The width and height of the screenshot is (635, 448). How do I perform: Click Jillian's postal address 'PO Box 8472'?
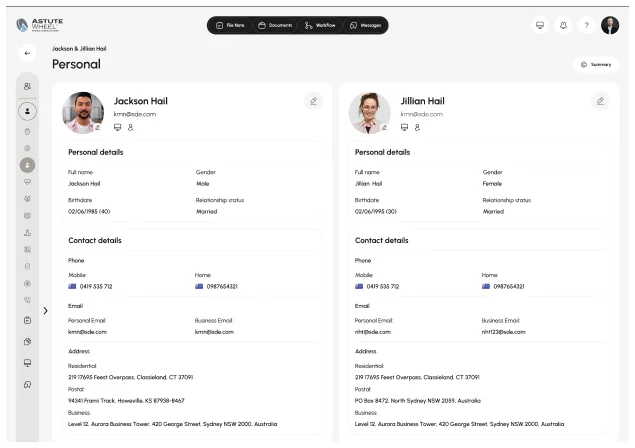(x=418, y=401)
